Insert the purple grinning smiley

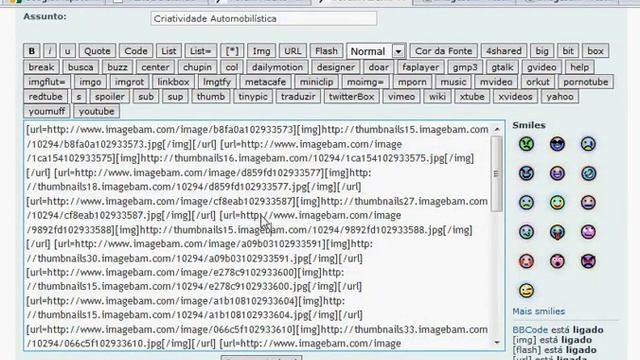tap(557, 173)
